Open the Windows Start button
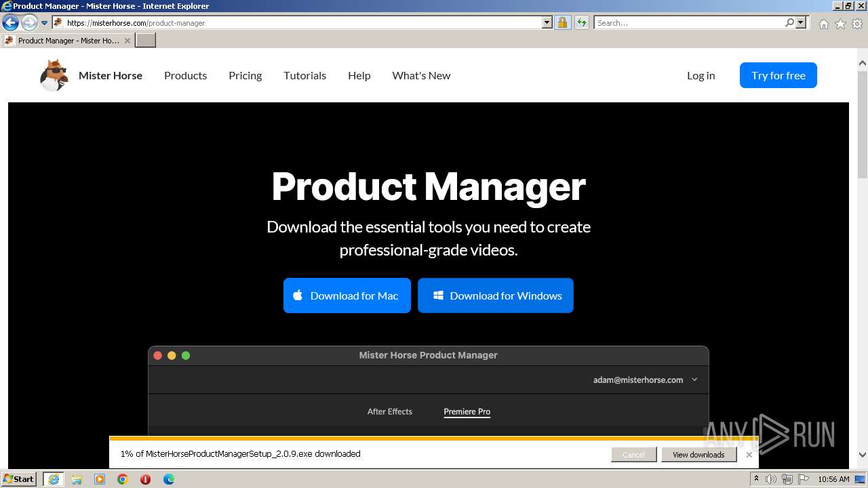The width and height of the screenshot is (868, 488). click(19, 479)
